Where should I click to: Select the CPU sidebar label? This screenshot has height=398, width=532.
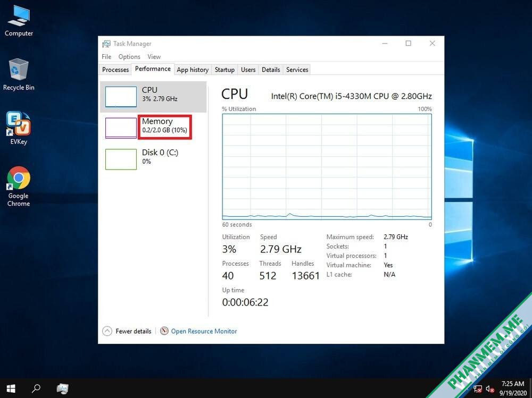pos(149,90)
